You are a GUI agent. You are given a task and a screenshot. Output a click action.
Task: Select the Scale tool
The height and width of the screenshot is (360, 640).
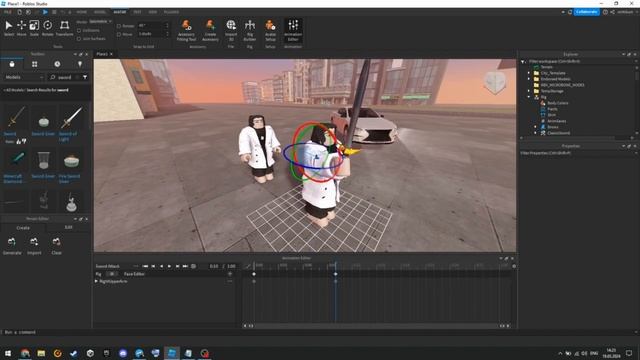coord(34,29)
